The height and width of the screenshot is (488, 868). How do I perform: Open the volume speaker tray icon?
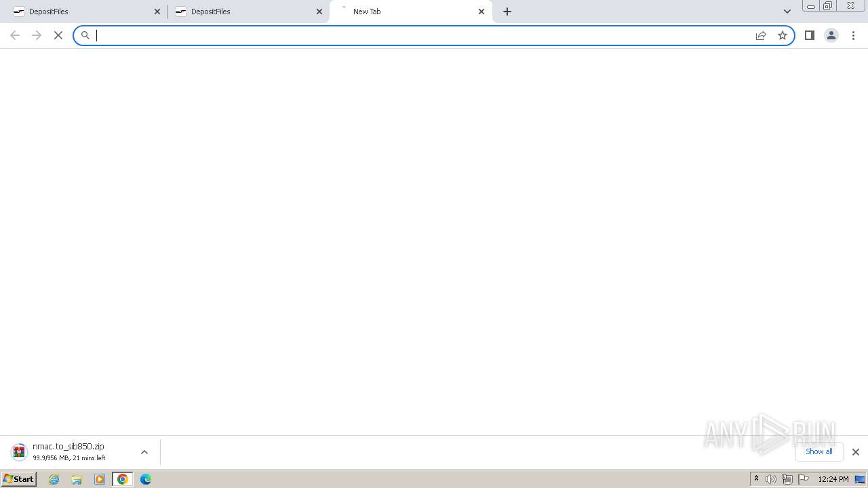pos(771,479)
